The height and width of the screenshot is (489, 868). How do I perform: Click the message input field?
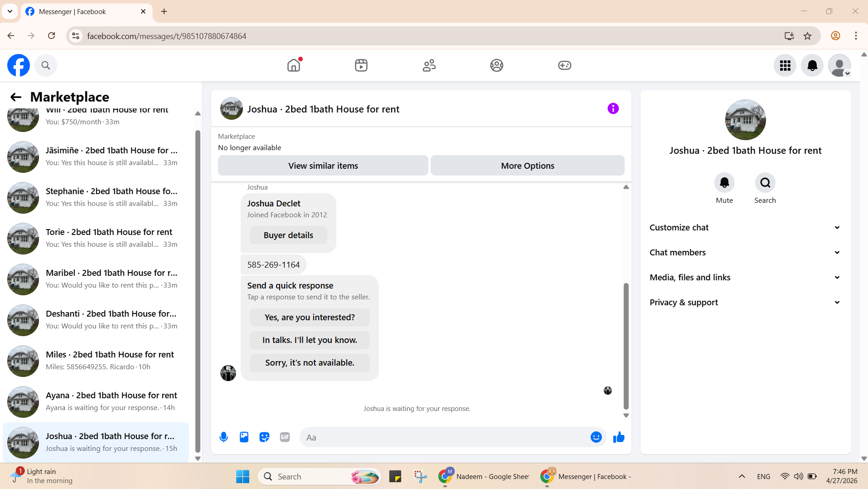click(444, 437)
